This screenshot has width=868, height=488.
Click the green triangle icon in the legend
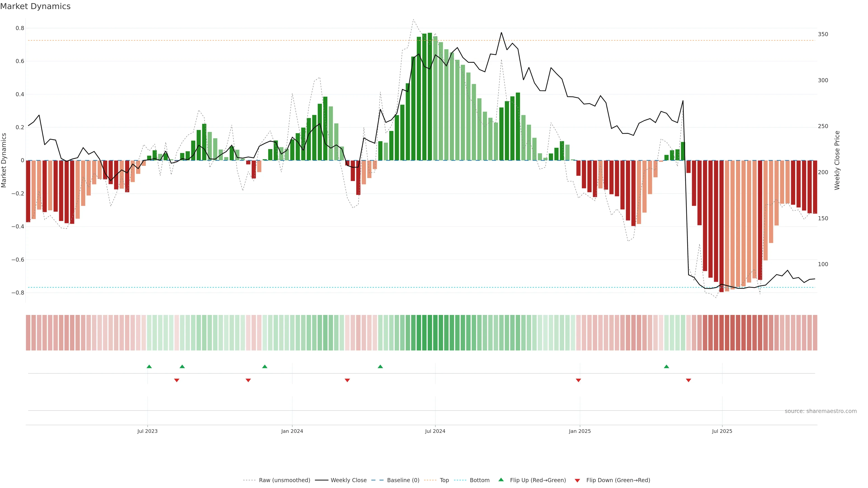[501, 480]
